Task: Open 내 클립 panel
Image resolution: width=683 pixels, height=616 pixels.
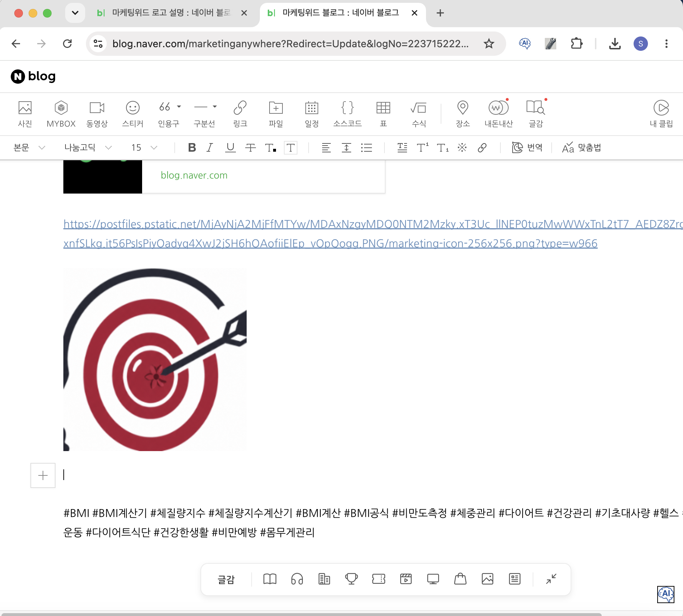Action: 661,114
